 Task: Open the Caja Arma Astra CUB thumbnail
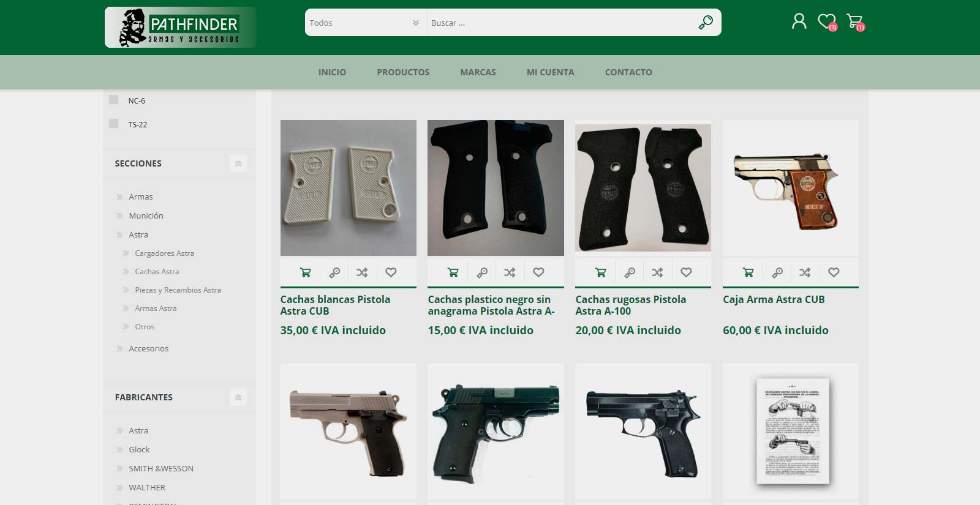[x=791, y=188]
